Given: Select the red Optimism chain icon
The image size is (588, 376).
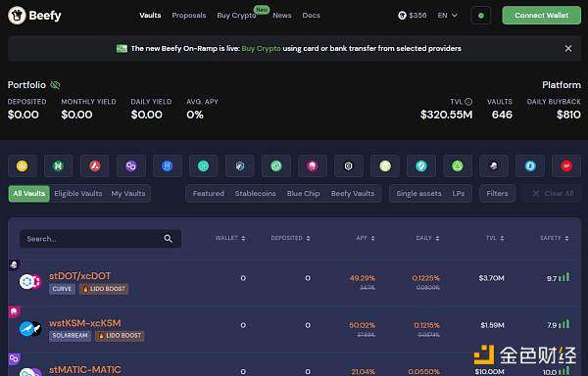Looking at the screenshot, I should (x=566, y=165).
